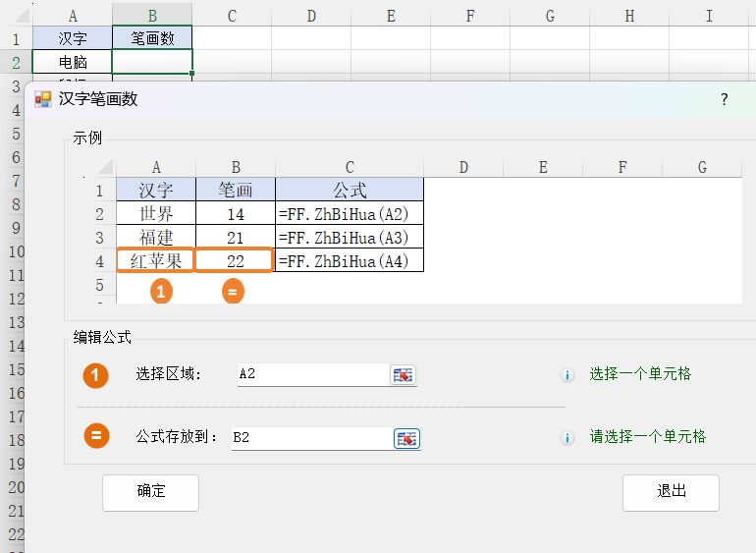Image resolution: width=756 pixels, height=553 pixels.
Task: Select cell A2 containing 电脑
Action: 73,62
